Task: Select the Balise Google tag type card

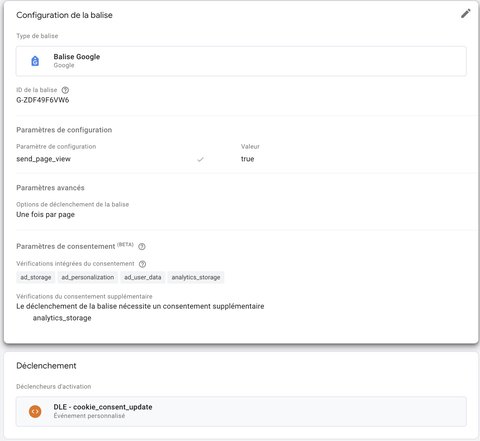Action: click(x=241, y=61)
